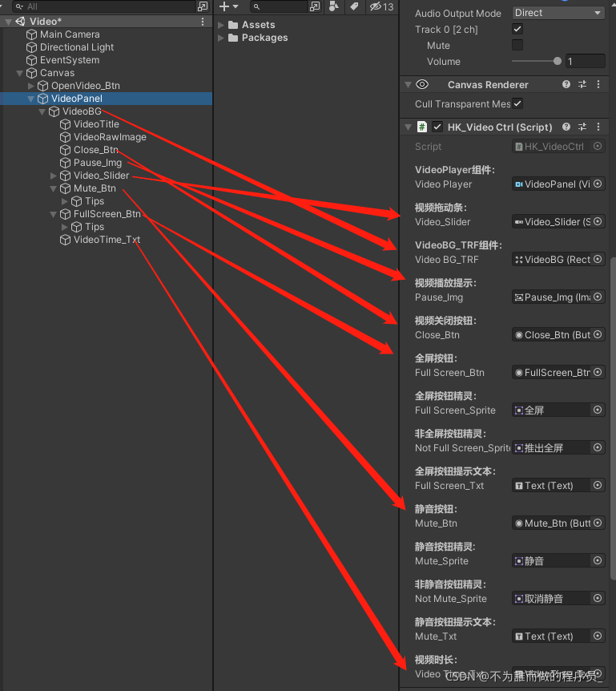Click the hierarchy search field
Viewport: 616px width, 691px height.
[x=103, y=6]
